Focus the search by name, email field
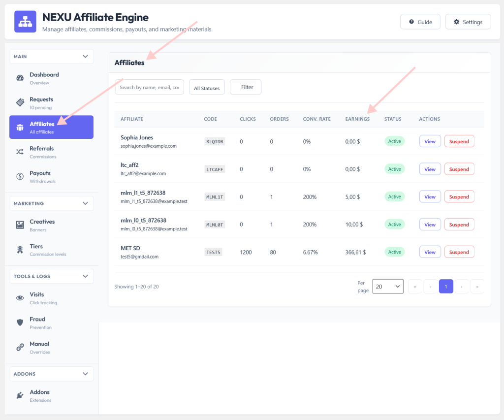Image resolution: width=504 pixels, height=420 pixels. coord(150,87)
